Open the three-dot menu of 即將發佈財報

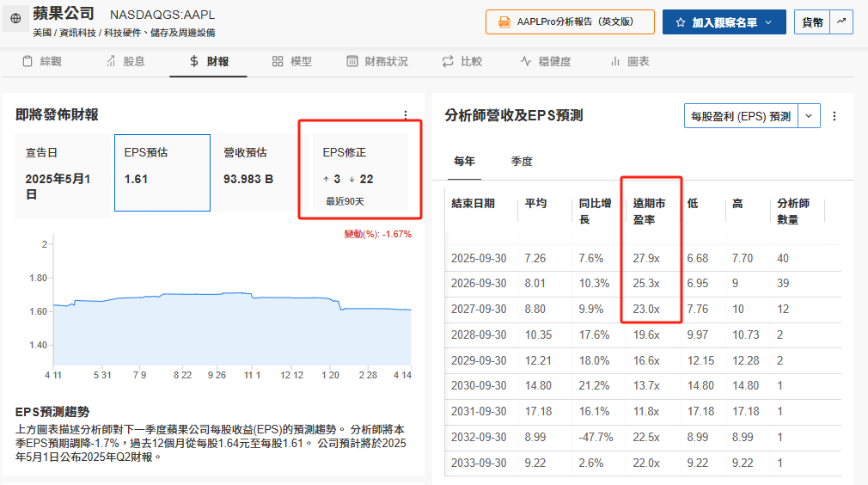406,114
